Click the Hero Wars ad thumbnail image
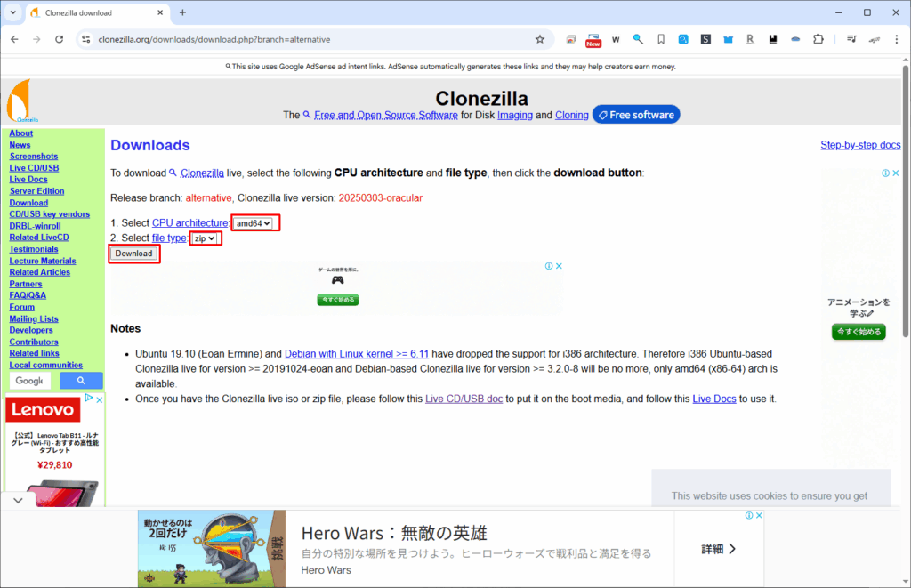911x588 pixels. coord(212,549)
